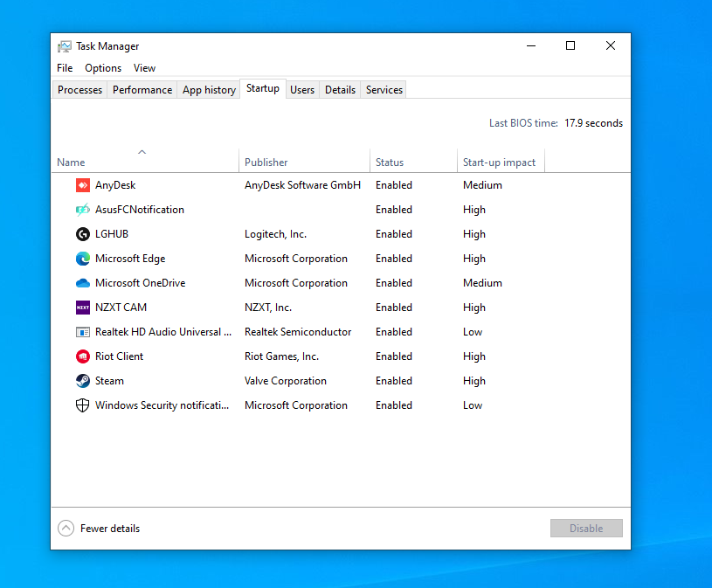
Task: Click the Microsoft OneDrive cloud icon
Action: pyautogui.click(x=83, y=283)
